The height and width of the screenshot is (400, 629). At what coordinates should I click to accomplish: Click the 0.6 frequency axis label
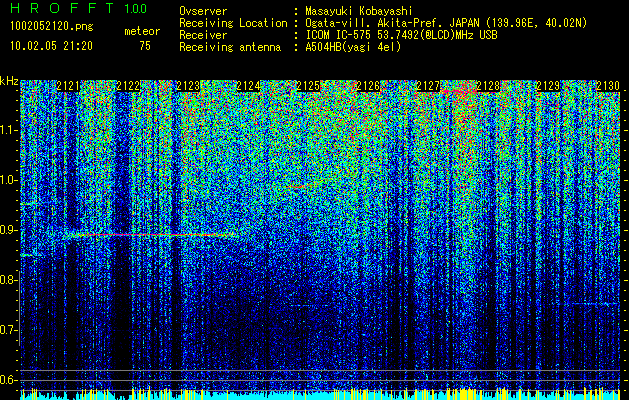8,380
